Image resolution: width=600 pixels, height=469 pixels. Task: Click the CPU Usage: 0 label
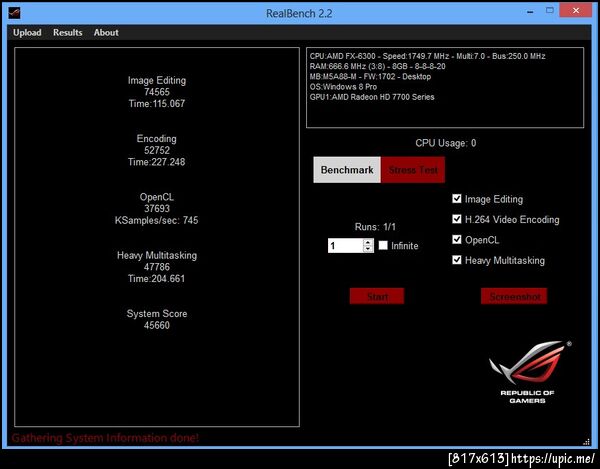click(x=446, y=143)
